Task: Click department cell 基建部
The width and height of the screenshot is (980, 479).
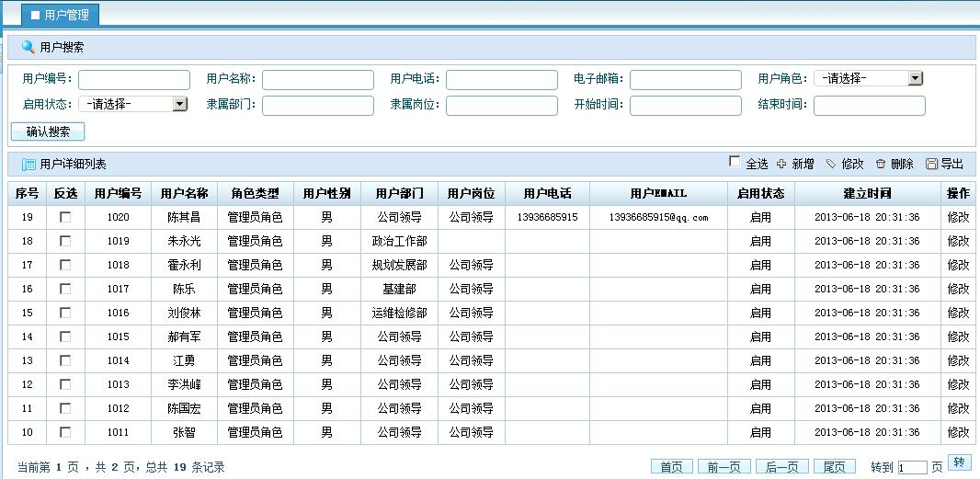Action: tap(399, 289)
